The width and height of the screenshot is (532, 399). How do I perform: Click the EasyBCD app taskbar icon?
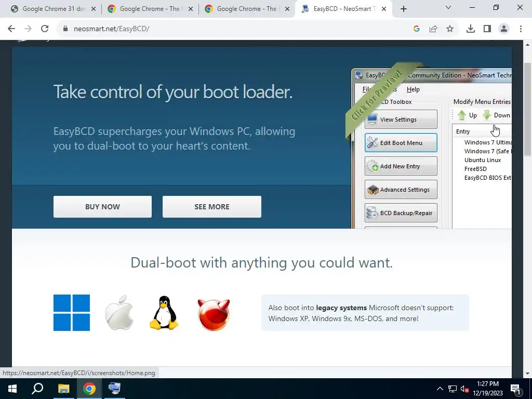pyautogui.click(x=114, y=389)
